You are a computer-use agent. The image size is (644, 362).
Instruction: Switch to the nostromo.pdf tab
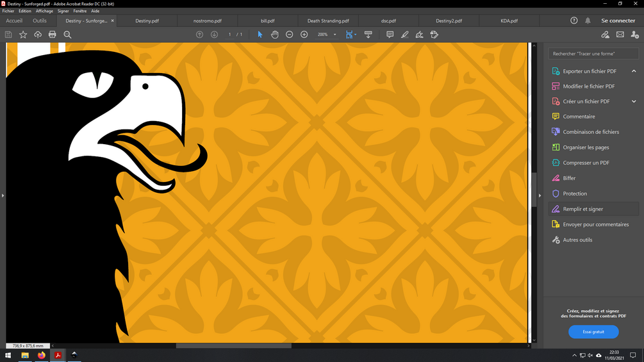click(208, 21)
